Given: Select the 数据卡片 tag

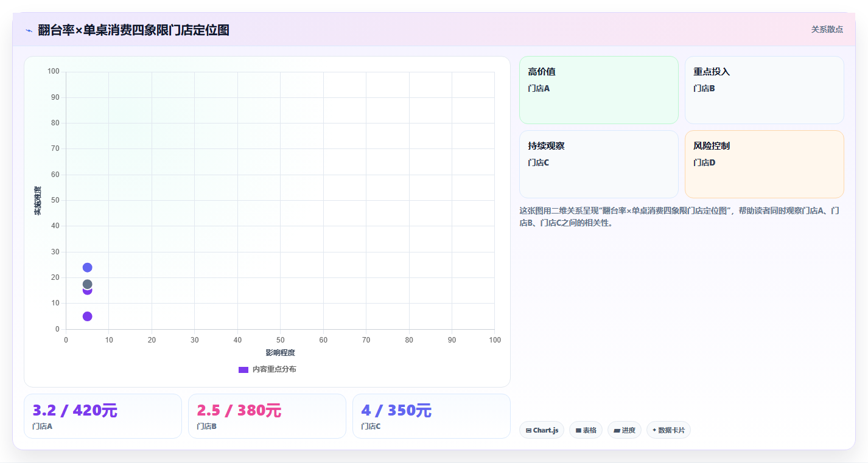Looking at the screenshot, I should 668,430.
